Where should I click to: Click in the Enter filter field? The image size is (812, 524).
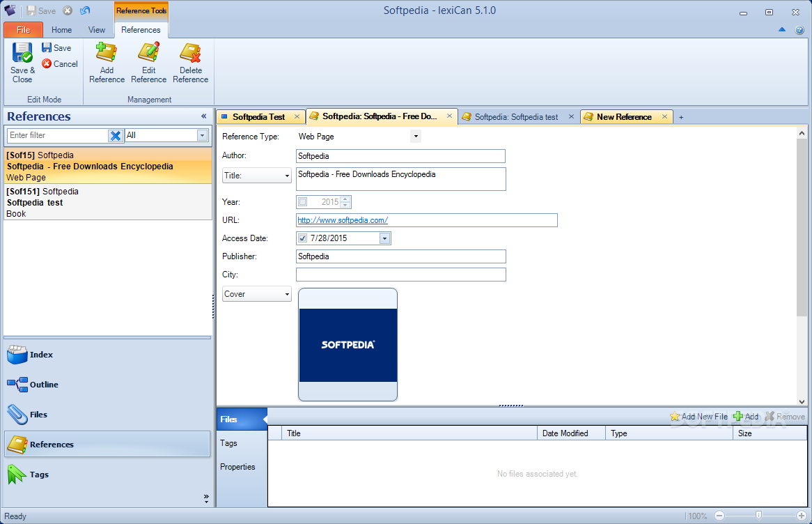(x=58, y=135)
